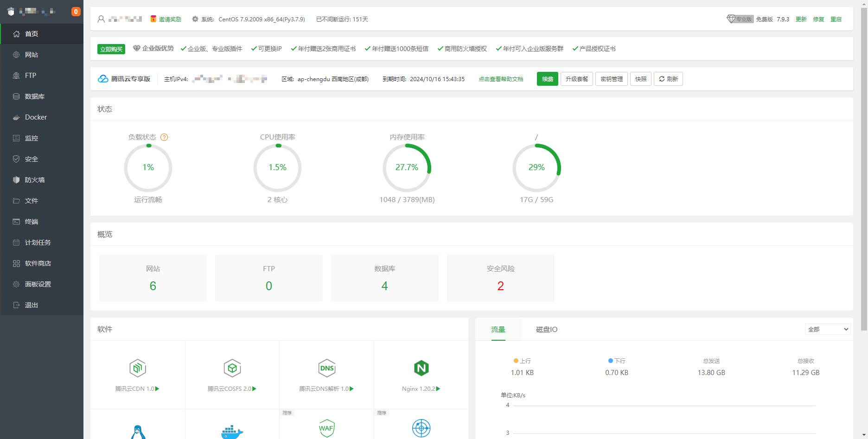Click the 数据库 database sidebar icon
The width and height of the screenshot is (868, 439).
16,96
